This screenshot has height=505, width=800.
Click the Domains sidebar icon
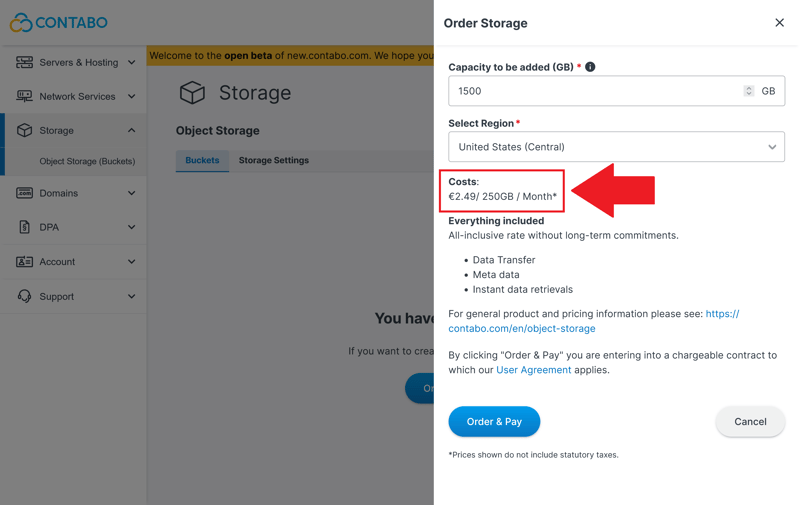click(24, 193)
